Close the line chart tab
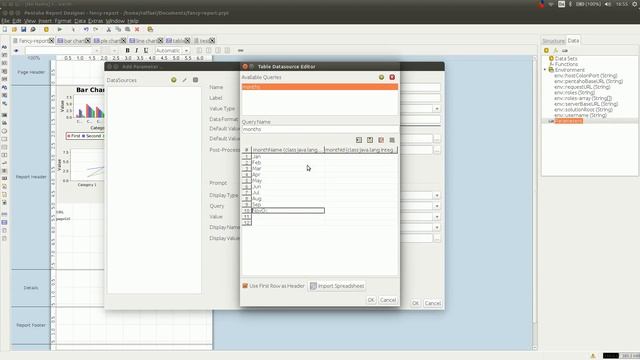Viewport: 640px width, 360px height. tap(160, 41)
